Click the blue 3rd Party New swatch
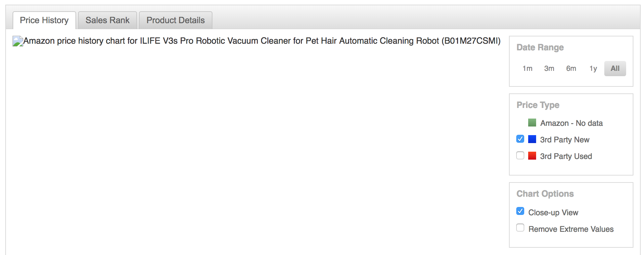This screenshot has height=255, width=644. point(532,139)
